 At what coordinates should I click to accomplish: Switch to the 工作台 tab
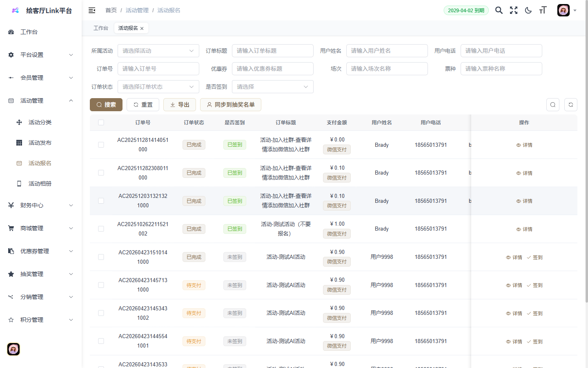pos(101,28)
